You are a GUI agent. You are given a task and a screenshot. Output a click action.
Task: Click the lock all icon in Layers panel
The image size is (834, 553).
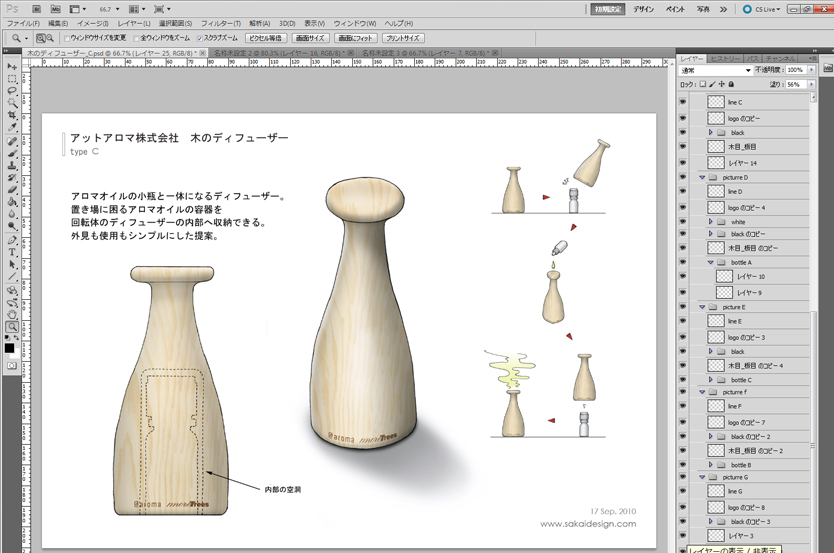[731, 85]
